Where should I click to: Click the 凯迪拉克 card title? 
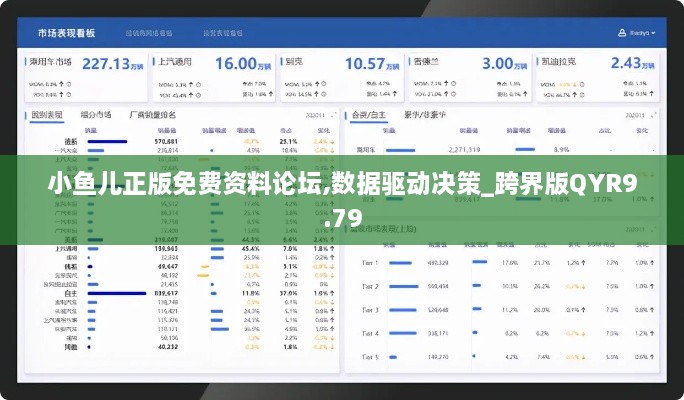click(x=558, y=62)
